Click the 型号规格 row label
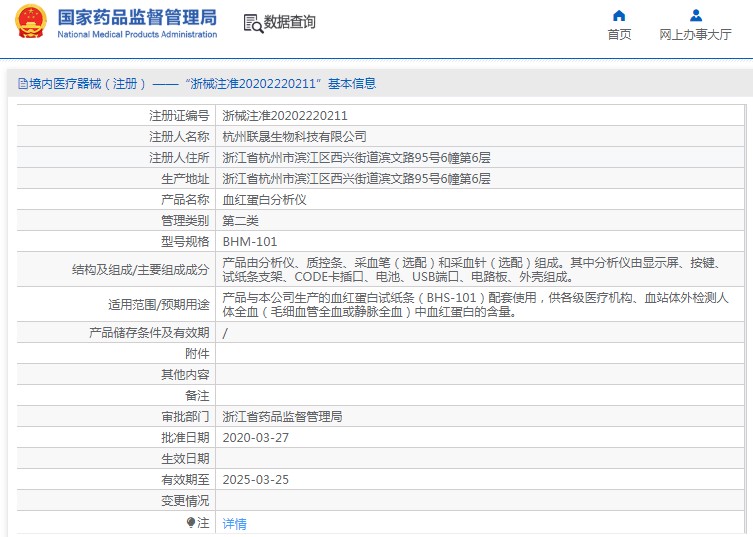The image size is (753, 537). pos(185,242)
